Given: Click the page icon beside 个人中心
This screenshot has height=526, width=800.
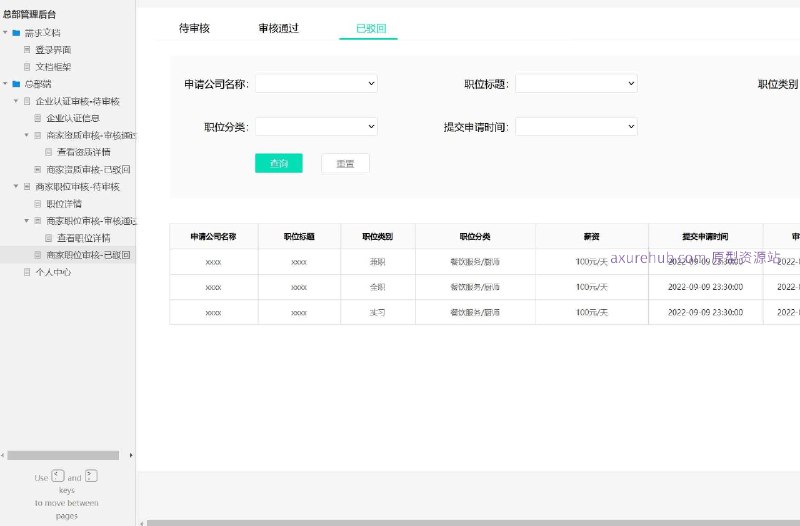Looking at the screenshot, I should [27, 272].
